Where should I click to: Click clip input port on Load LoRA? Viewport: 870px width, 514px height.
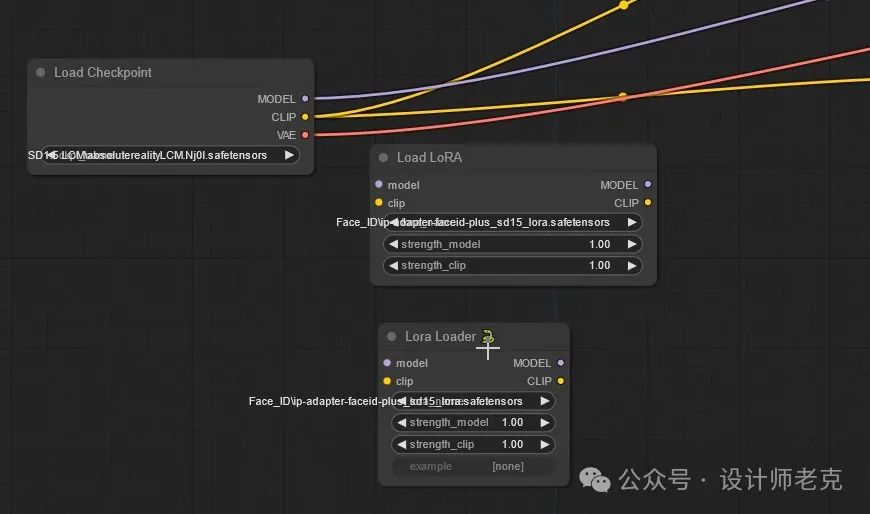click(378, 203)
